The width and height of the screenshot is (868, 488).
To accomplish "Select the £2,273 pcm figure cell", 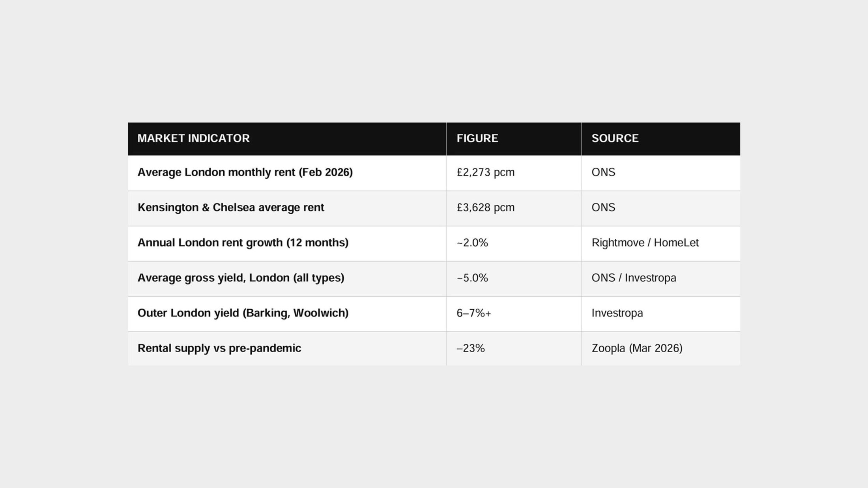I will pos(486,172).
